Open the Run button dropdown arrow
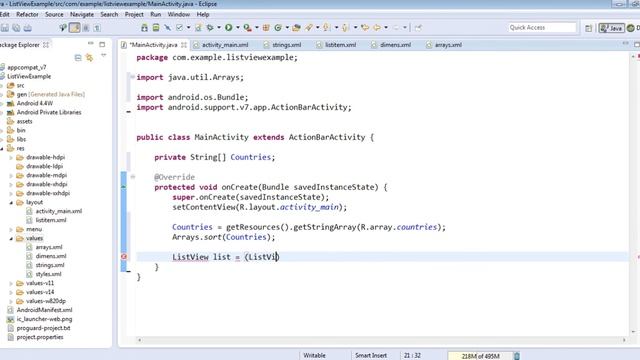This screenshot has height=360, width=640. (237, 28)
